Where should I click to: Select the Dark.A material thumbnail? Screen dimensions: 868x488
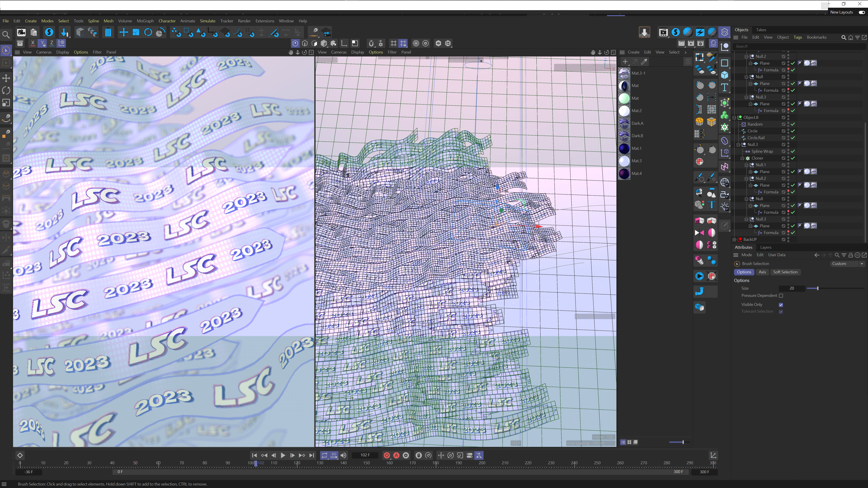click(x=624, y=123)
